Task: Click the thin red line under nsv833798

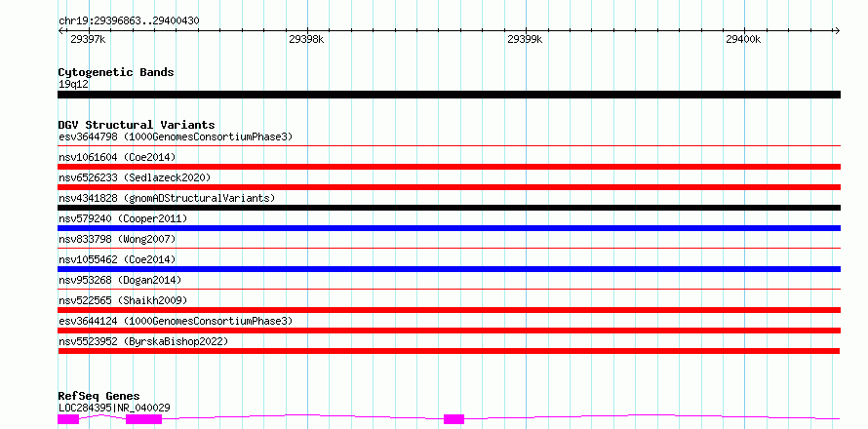Action: (x=449, y=249)
